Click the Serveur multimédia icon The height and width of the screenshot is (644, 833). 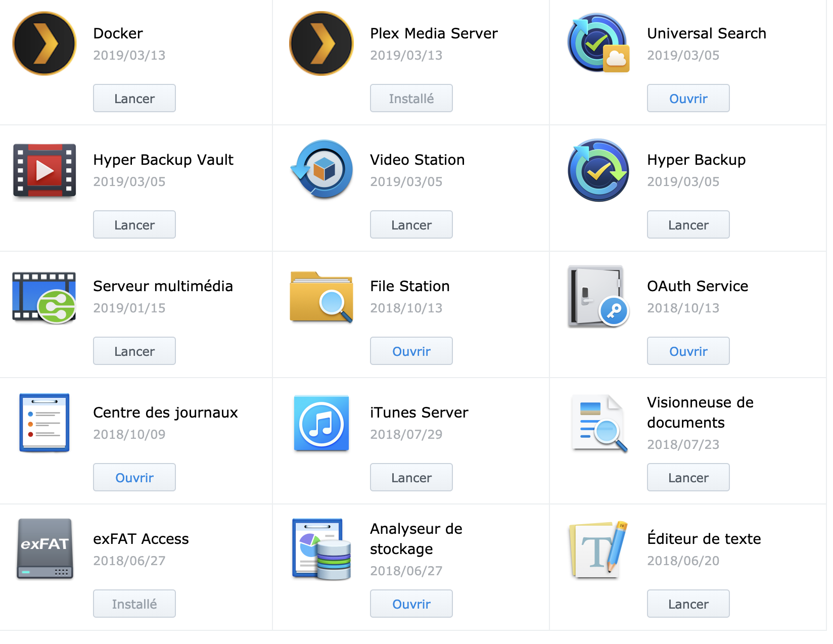(44, 298)
